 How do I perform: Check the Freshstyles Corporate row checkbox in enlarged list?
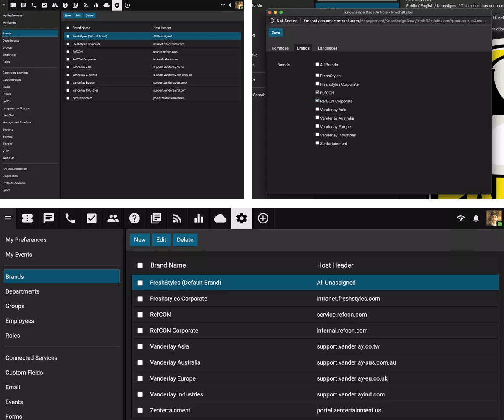(140, 299)
